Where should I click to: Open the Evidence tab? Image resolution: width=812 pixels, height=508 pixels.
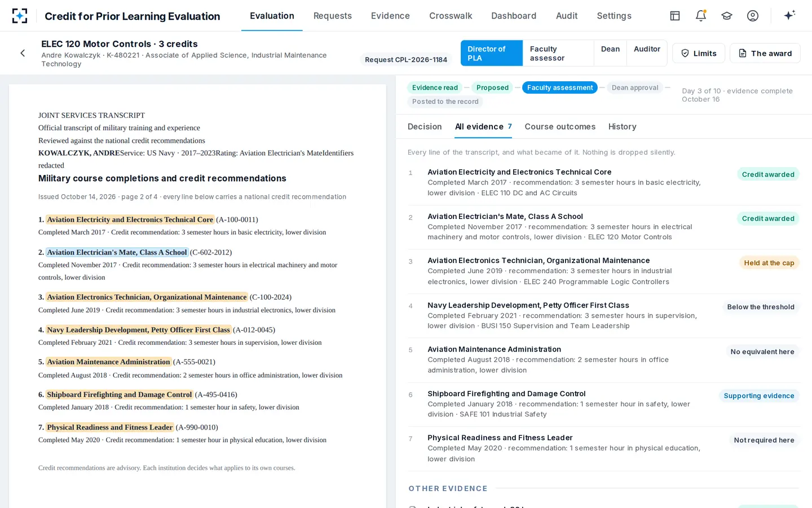tap(390, 16)
